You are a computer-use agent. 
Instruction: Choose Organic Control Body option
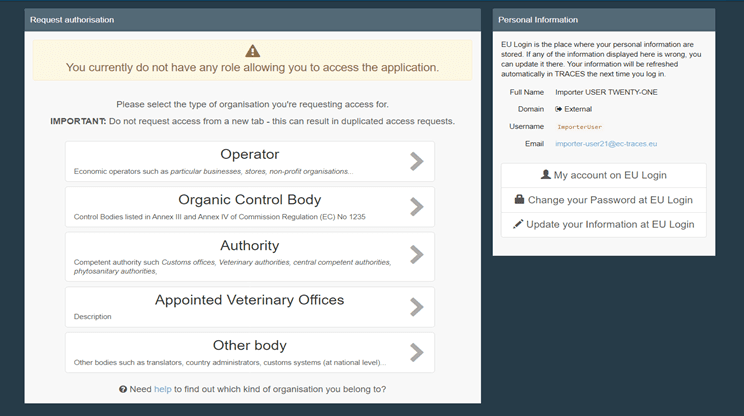tap(250, 200)
